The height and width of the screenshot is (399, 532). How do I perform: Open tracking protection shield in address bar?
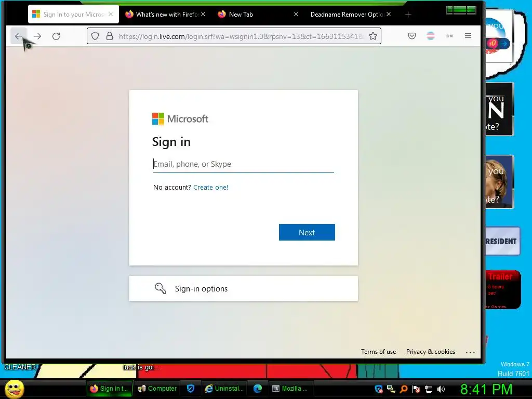pyautogui.click(x=96, y=36)
